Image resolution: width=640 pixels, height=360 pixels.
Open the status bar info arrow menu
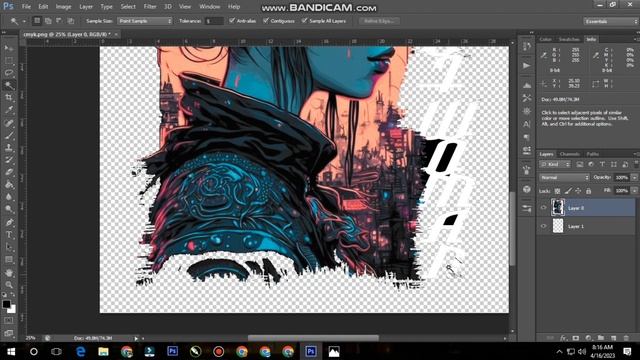(x=136, y=338)
